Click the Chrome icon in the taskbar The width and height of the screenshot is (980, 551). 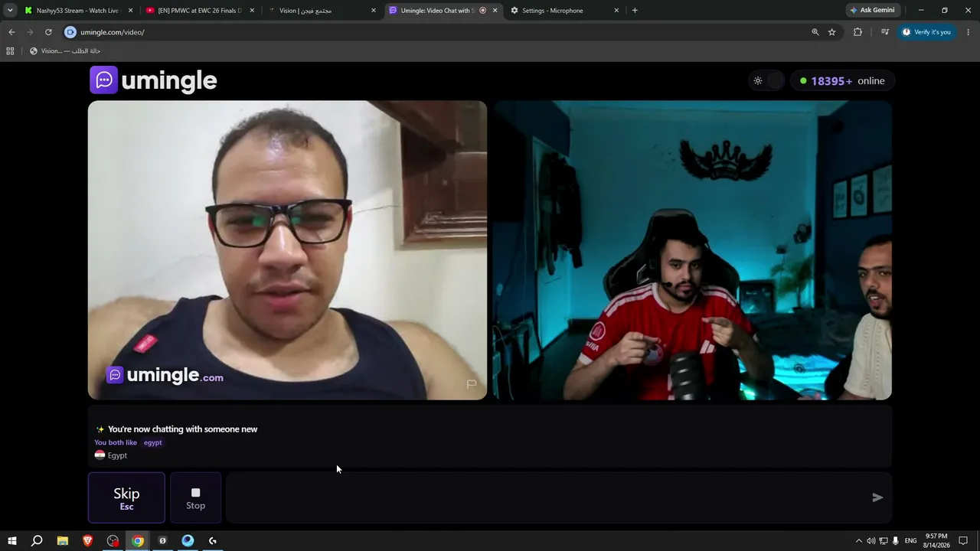tap(138, 541)
